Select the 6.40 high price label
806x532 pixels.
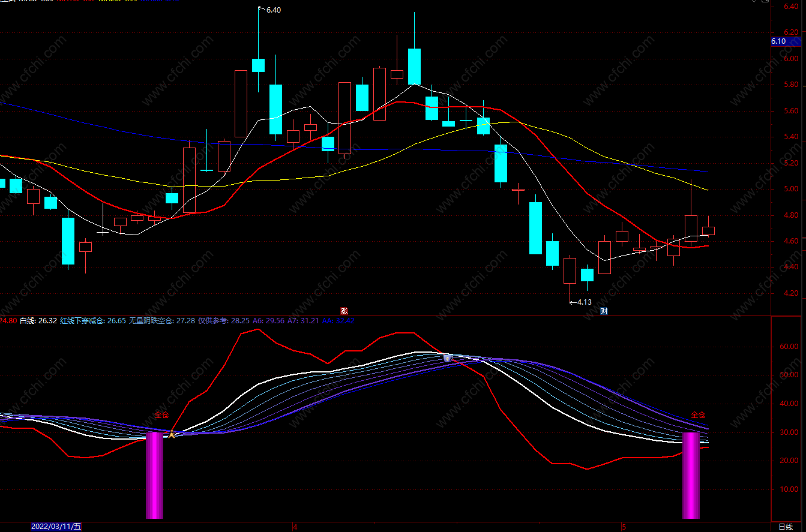pyautogui.click(x=273, y=10)
